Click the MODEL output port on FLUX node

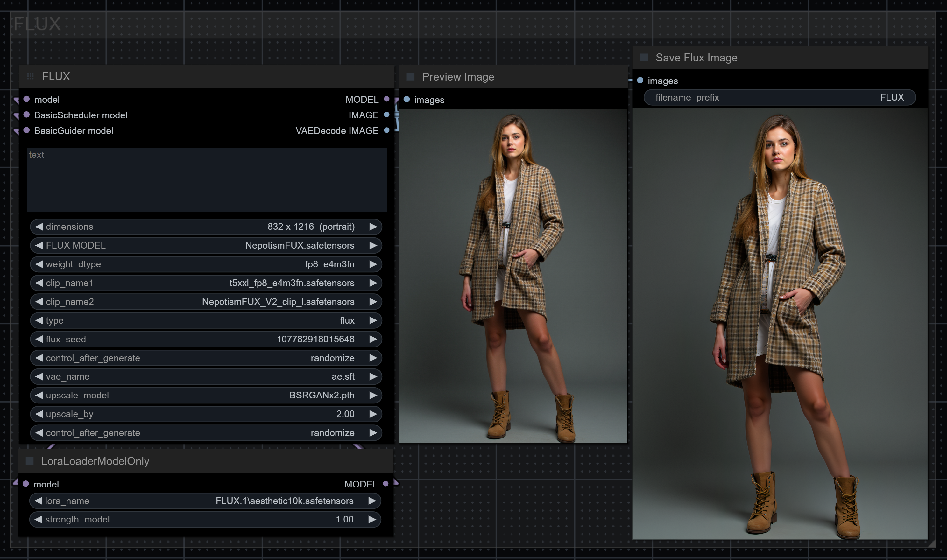pyautogui.click(x=386, y=99)
